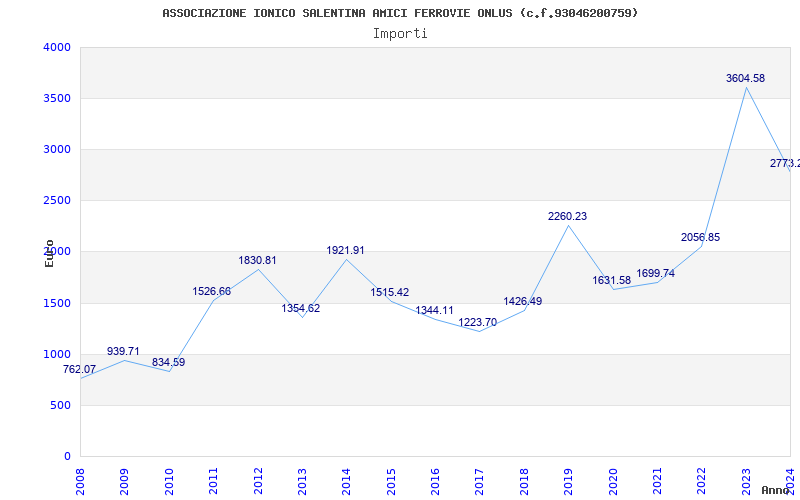Viewport: 800px width, 500px height.
Task: Select the 2012 year axis label
Action: (258, 482)
